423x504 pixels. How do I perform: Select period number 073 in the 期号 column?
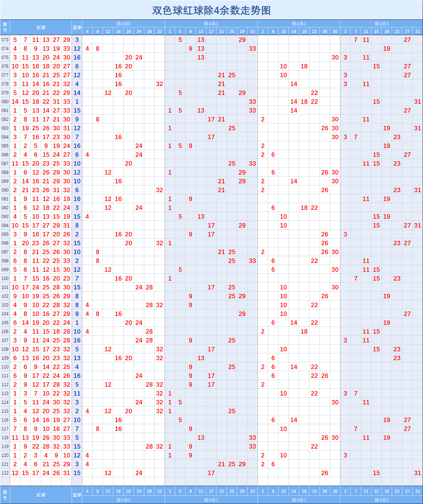[5, 39]
